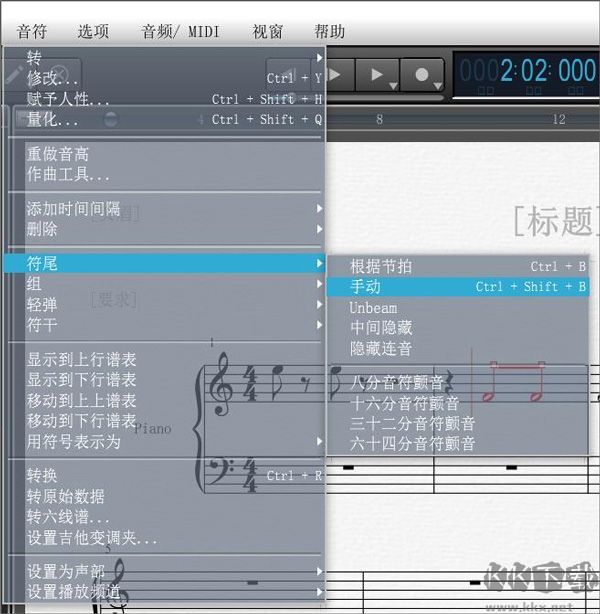Screen dimensions: 600x614
Task: Click the record button
Action: coord(423,75)
